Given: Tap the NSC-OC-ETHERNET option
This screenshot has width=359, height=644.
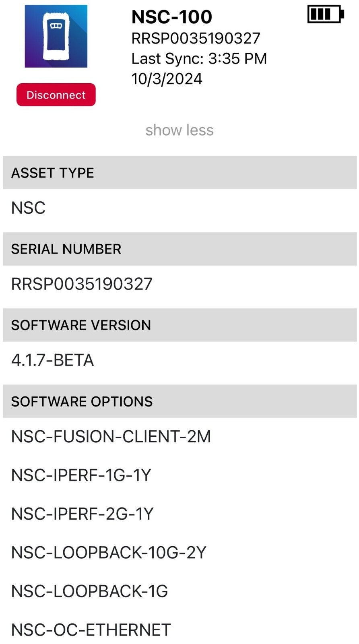Looking at the screenshot, I should [91, 630].
